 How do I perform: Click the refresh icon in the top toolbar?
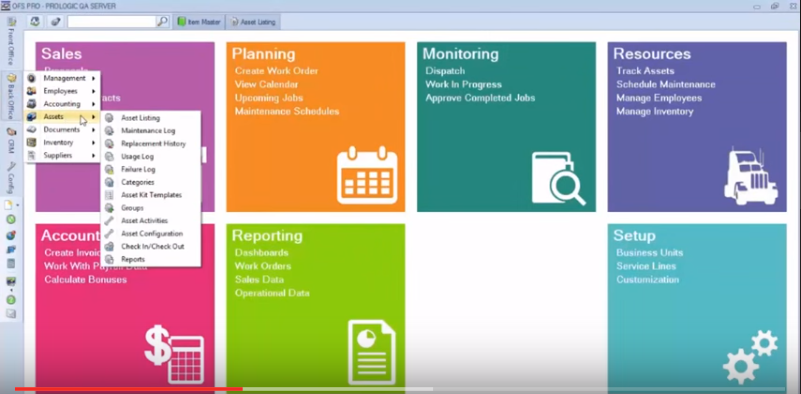pyautogui.click(x=35, y=22)
